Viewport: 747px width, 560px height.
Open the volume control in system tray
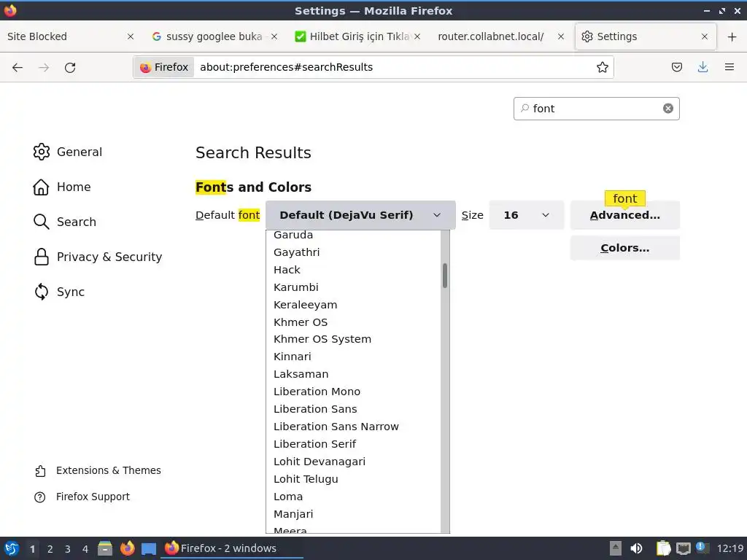coord(636,548)
